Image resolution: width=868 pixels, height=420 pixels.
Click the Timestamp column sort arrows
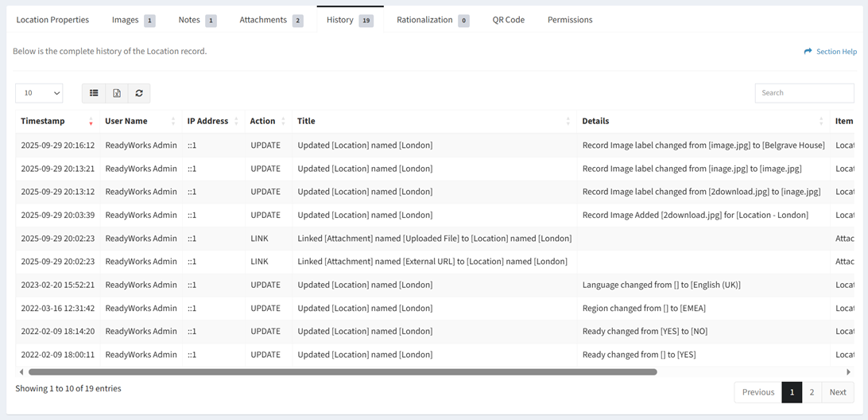[91, 122]
